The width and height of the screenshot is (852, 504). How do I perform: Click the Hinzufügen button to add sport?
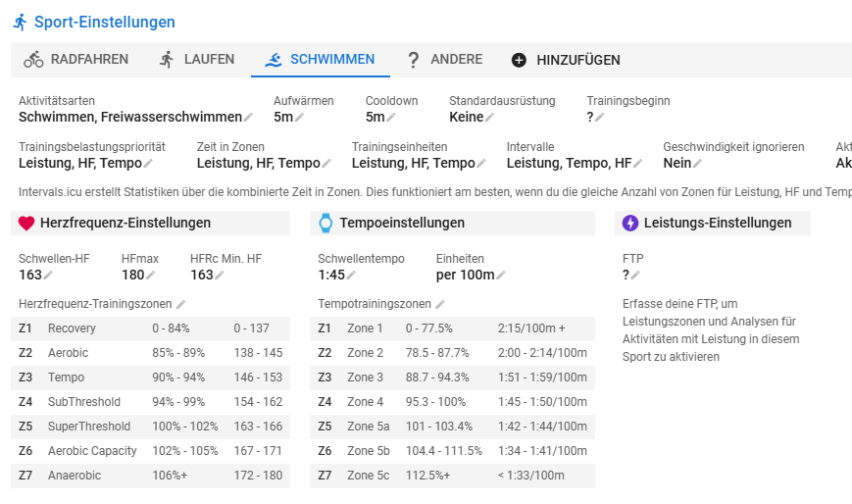pyautogui.click(x=566, y=60)
